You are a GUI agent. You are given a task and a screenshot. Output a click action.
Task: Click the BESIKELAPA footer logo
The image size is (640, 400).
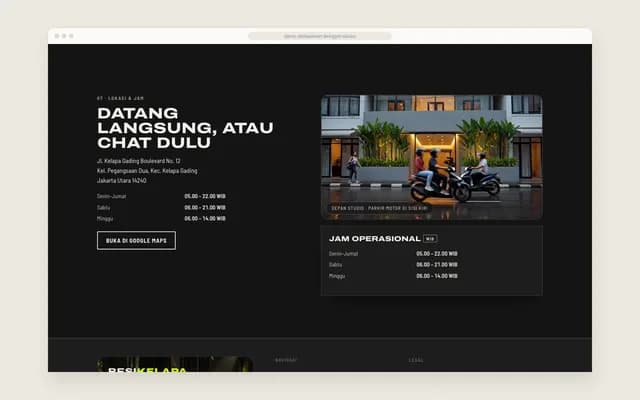tap(147, 369)
